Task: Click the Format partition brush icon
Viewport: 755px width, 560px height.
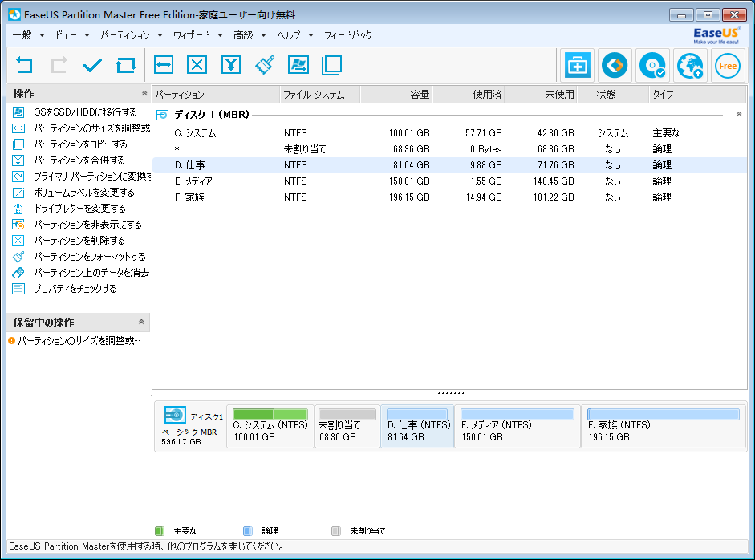Action: (265, 65)
